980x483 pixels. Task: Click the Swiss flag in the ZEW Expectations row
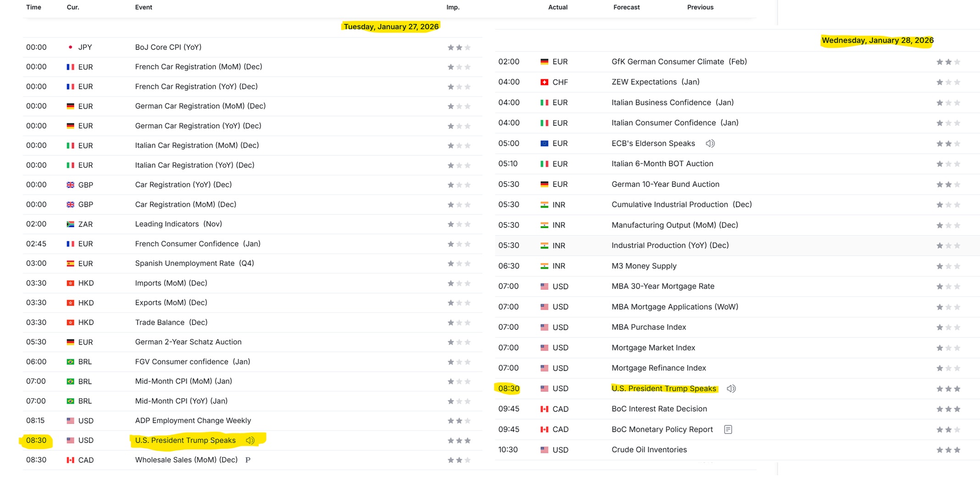(x=544, y=82)
